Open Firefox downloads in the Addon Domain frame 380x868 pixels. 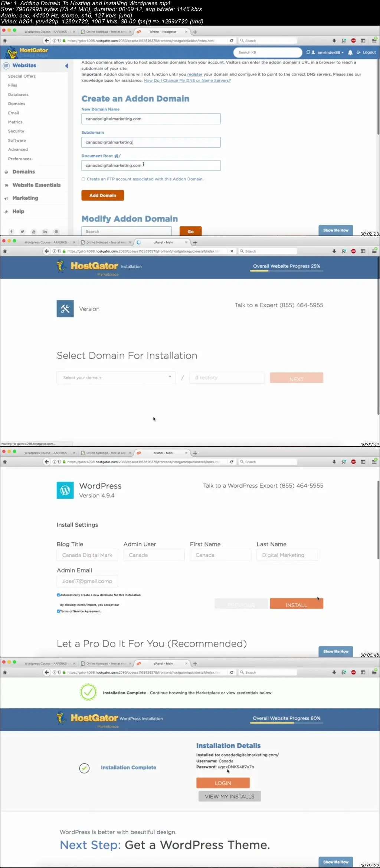[334, 40]
